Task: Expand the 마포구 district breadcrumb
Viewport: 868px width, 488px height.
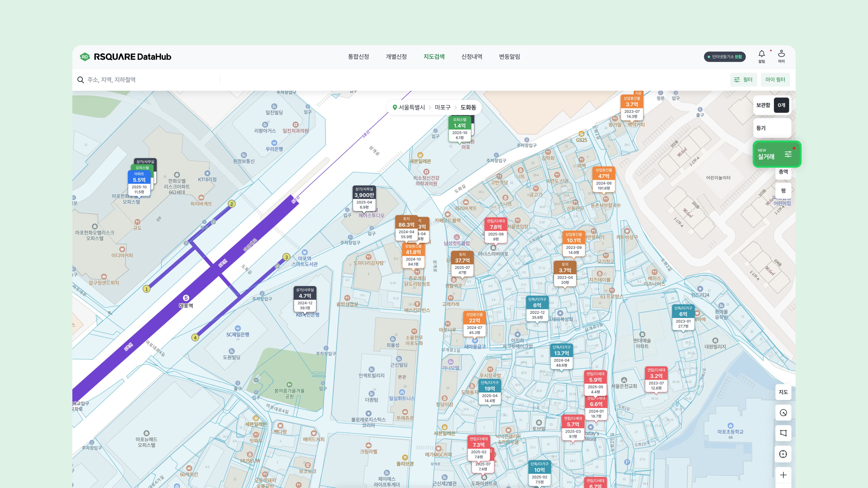Action: coord(442,108)
